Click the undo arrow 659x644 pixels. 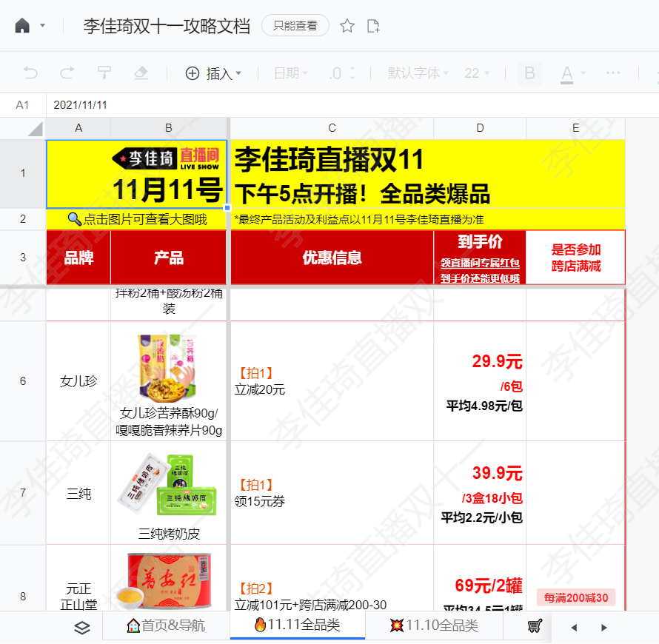30,73
